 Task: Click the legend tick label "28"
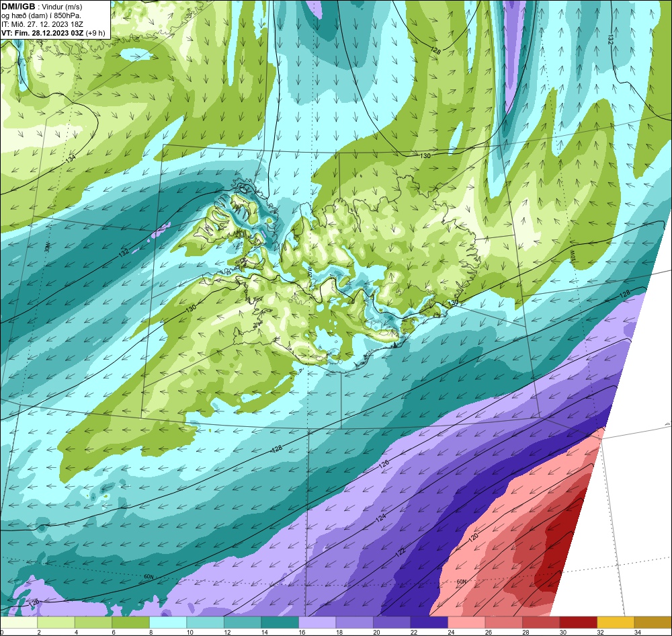[x=525, y=632]
